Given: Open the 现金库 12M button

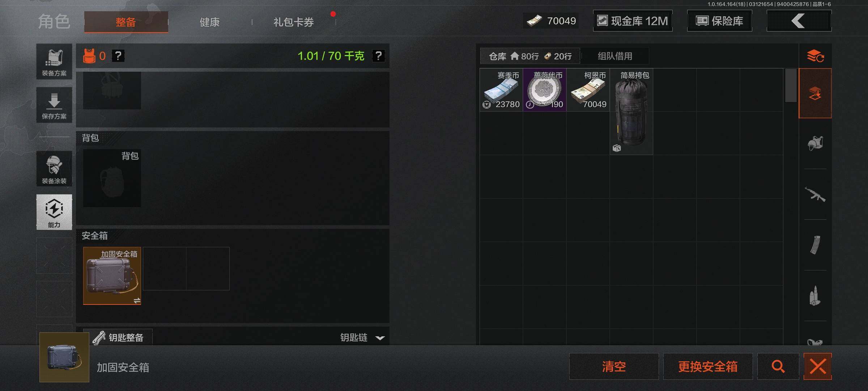Looking at the screenshot, I should pos(633,21).
